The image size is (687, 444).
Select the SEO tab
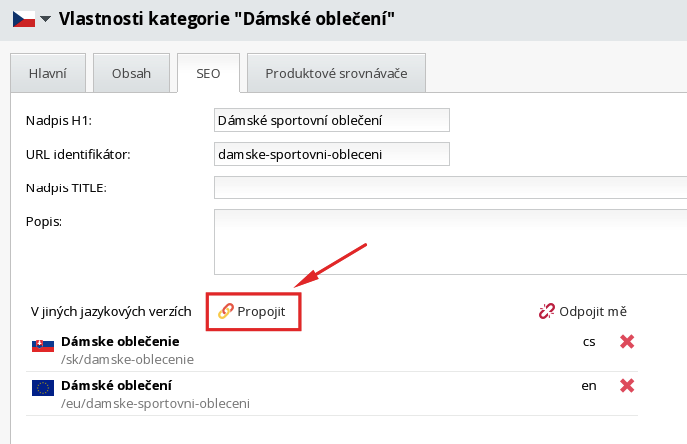click(x=207, y=73)
